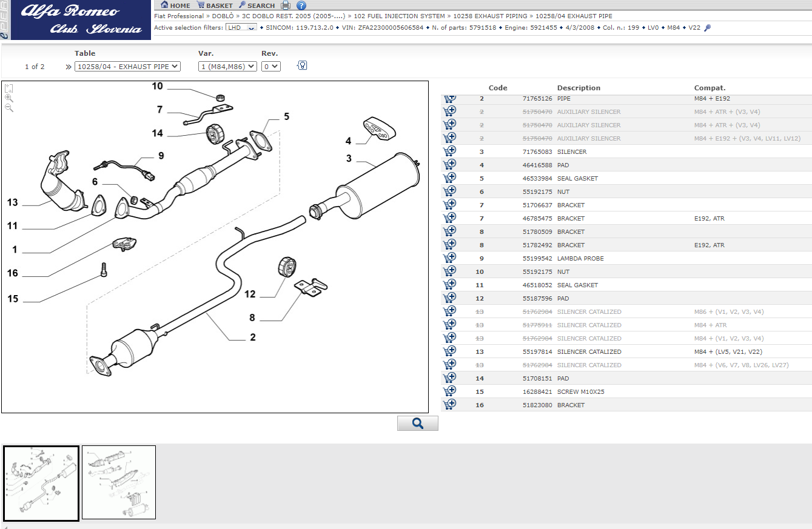812x529 pixels.
Task: Zoom in on the exhaust diagram
Action: 9,98
